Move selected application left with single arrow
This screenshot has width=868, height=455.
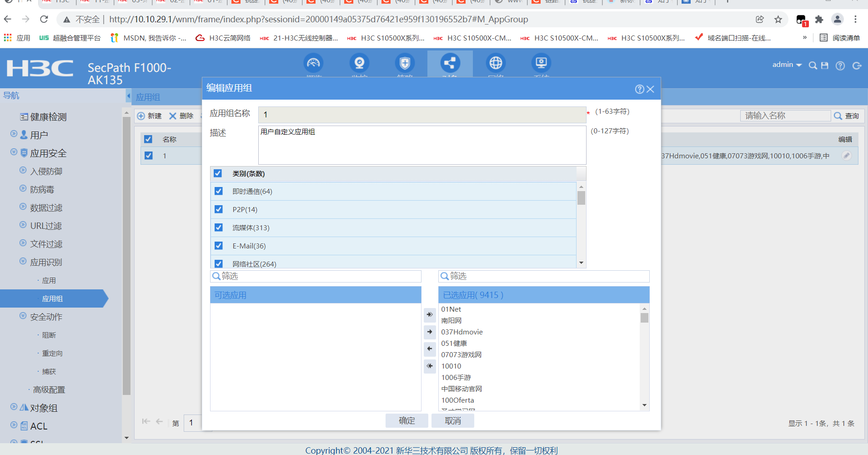(x=430, y=349)
